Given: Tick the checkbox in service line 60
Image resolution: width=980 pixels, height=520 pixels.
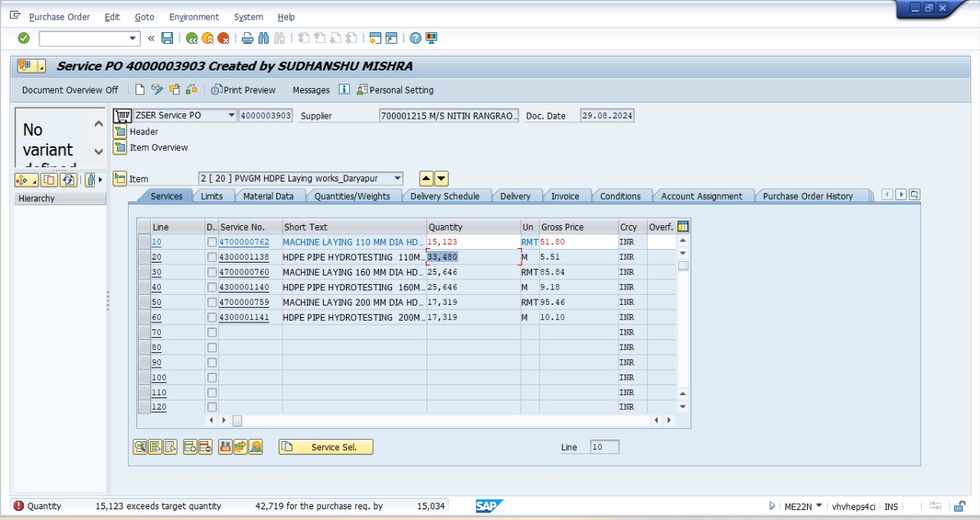Looking at the screenshot, I should point(212,317).
